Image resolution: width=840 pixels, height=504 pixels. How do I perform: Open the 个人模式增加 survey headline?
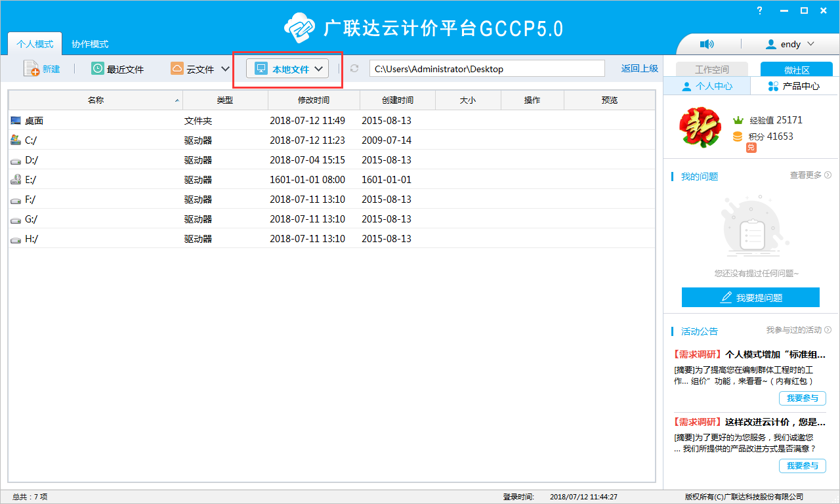[x=750, y=354]
